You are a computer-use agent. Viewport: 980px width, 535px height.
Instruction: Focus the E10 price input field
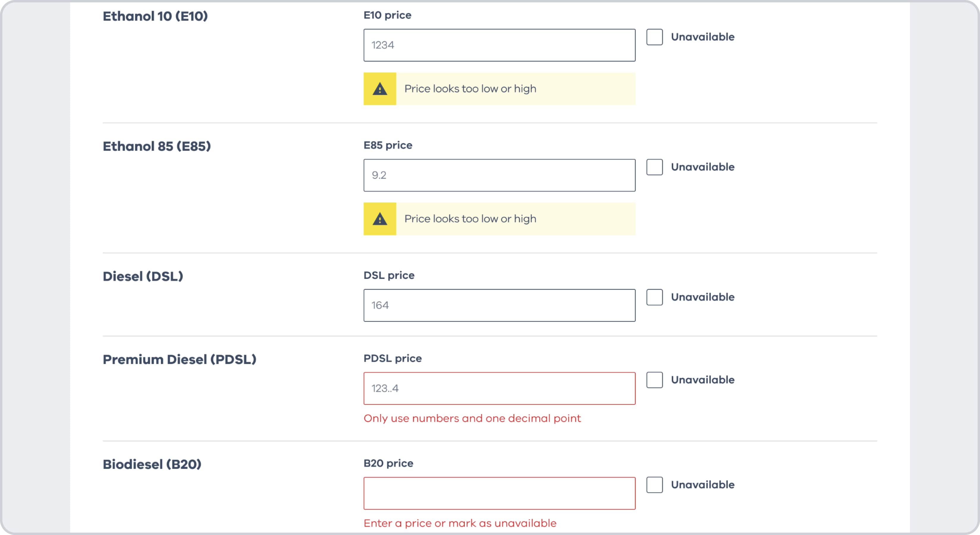pos(499,45)
